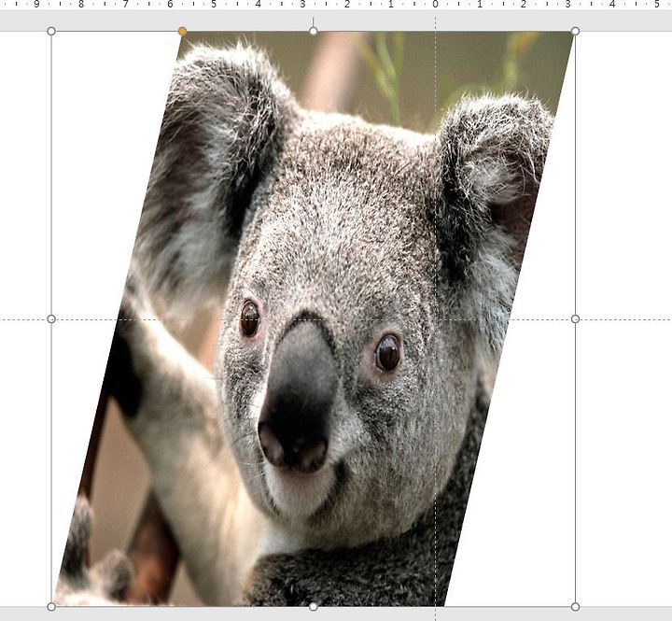Screen dimensions: 672x621
Task: Click the bottom-right corner resize handle
Action: point(576,606)
